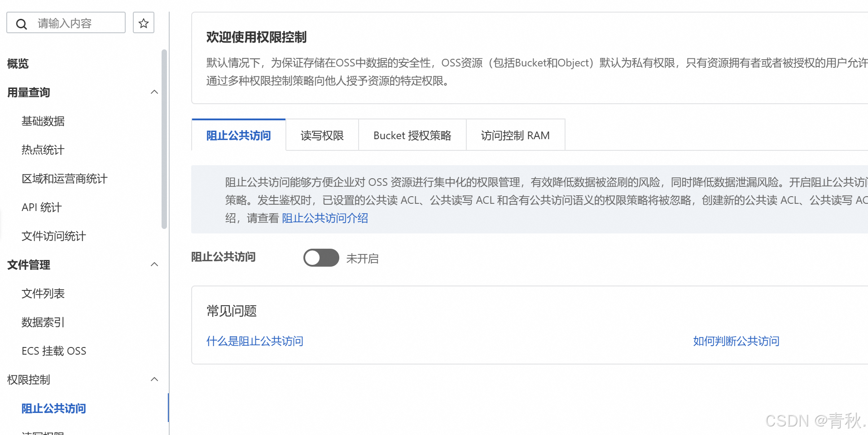Select the 访问控制 RAM tab
Image resolution: width=868 pixels, height=435 pixels.
click(515, 136)
